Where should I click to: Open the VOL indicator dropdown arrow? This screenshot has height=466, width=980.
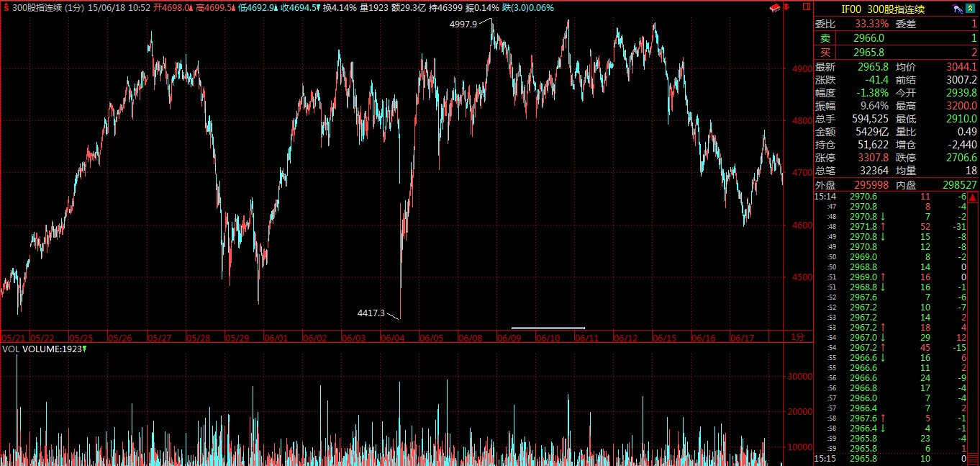coord(85,349)
